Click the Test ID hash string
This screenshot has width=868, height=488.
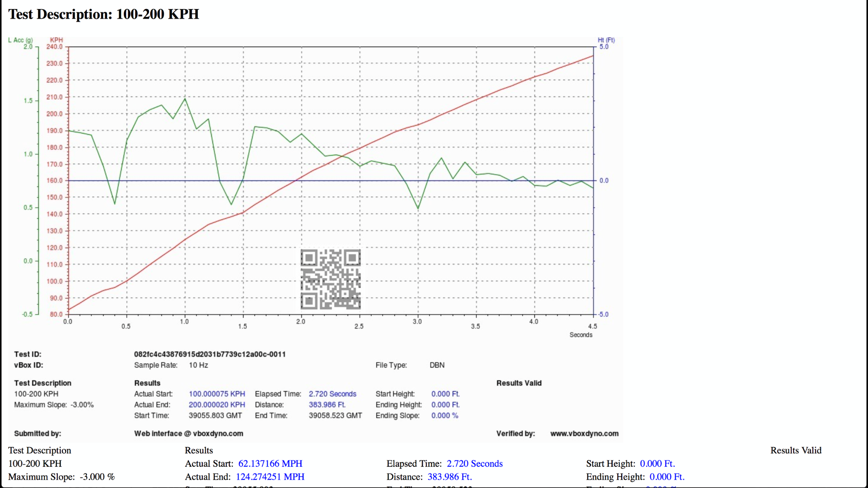click(x=210, y=354)
